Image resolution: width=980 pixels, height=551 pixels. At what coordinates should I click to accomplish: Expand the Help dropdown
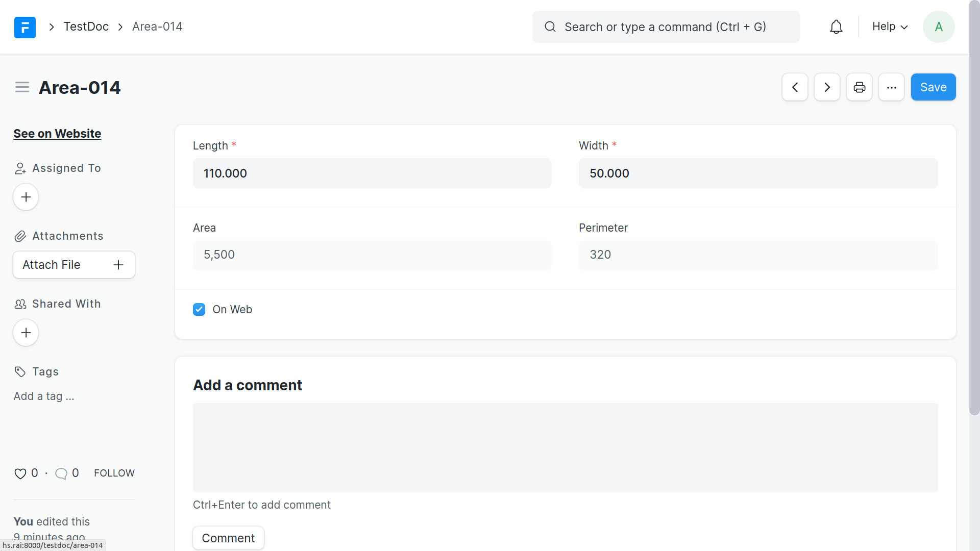890,27
